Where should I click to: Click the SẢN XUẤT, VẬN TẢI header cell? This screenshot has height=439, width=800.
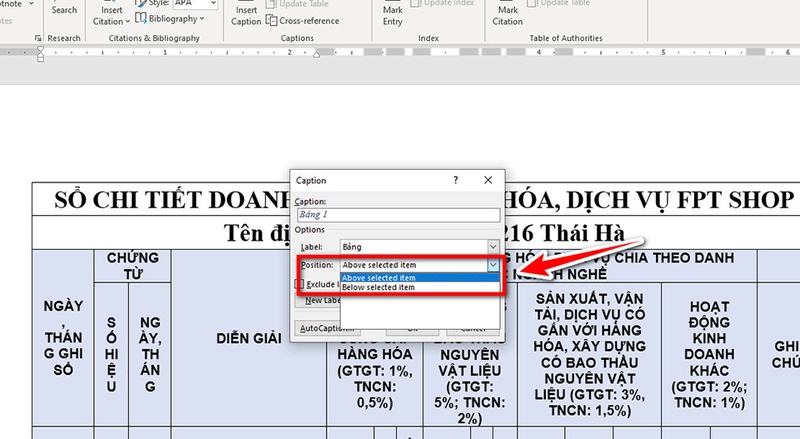coord(589,354)
